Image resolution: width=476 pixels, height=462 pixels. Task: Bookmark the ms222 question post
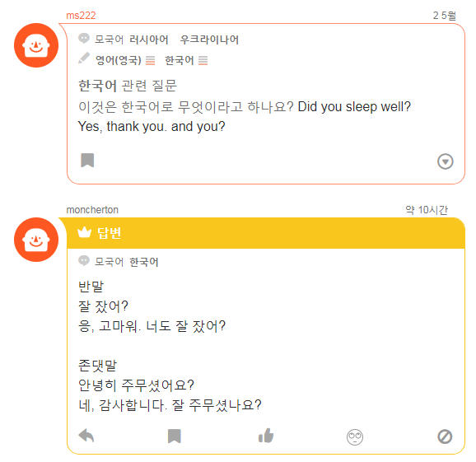point(87,161)
